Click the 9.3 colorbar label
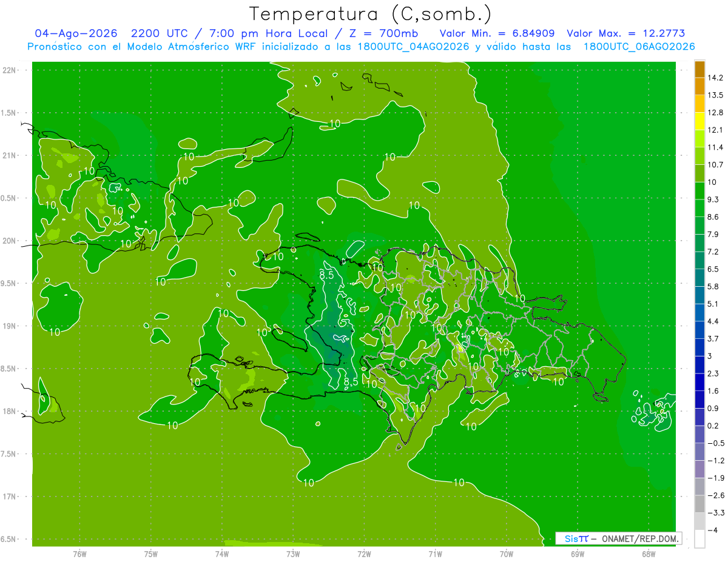 pyautogui.click(x=713, y=199)
